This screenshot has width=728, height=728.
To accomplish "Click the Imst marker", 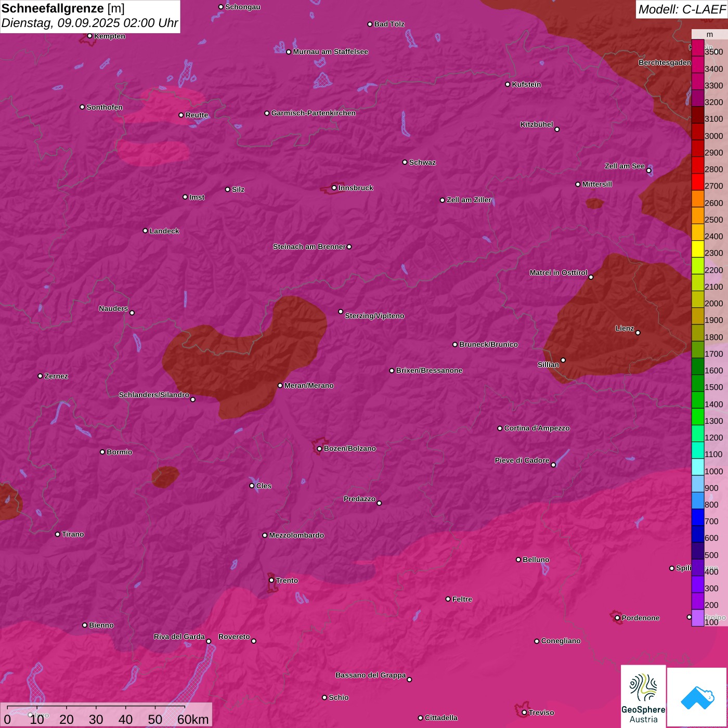I will click(185, 197).
